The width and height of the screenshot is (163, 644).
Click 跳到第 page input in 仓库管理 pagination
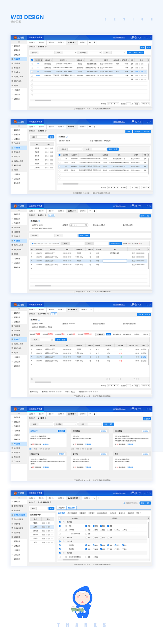129,104
